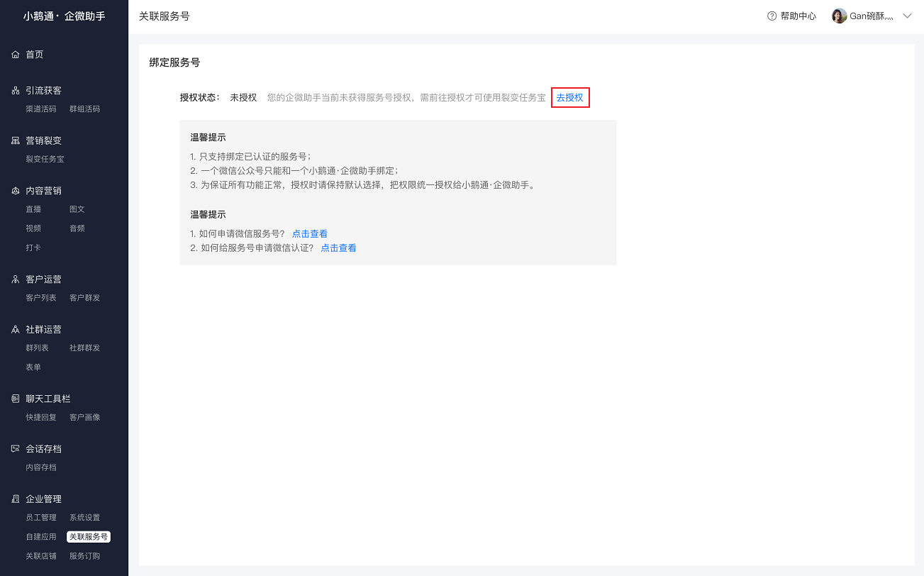This screenshot has width=924, height=576.
Task: Open 客户群发 menu item
Action: point(84,298)
